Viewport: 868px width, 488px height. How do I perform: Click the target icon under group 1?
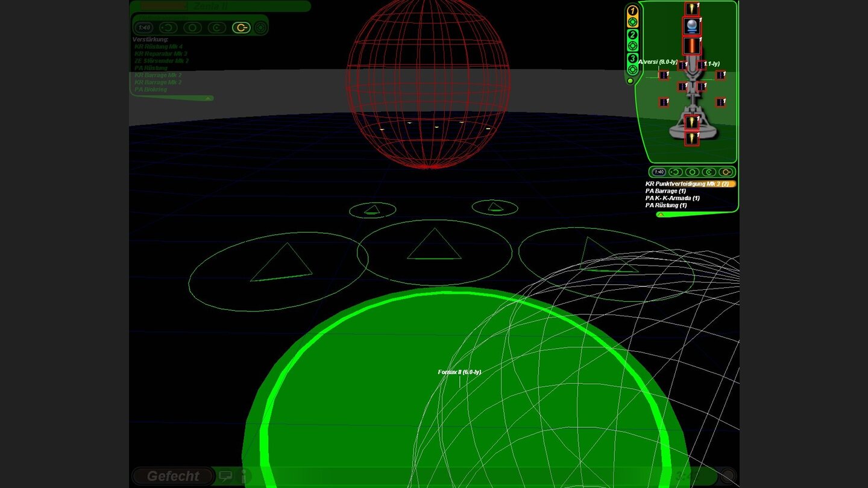[x=632, y=22]
